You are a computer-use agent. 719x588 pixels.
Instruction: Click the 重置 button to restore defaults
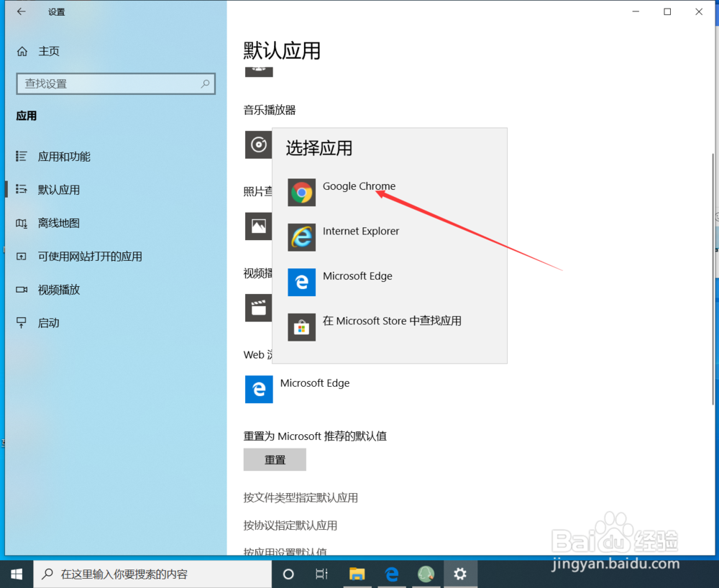point(275,459)
